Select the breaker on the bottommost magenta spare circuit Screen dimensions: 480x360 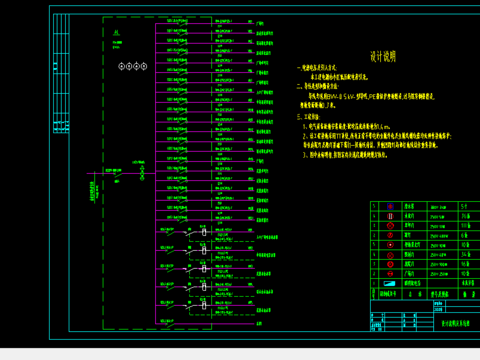170,323
